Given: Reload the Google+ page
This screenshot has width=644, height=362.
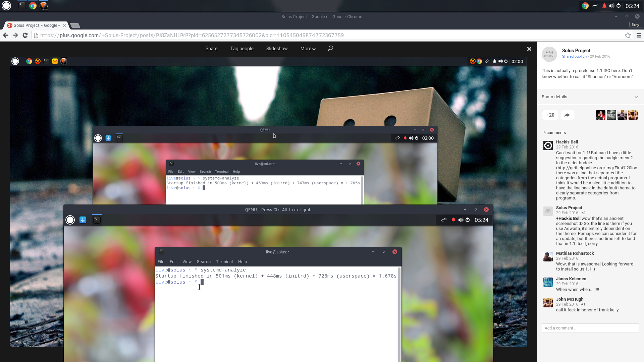Looking at the screenshot, I should (x=25, y=35).
